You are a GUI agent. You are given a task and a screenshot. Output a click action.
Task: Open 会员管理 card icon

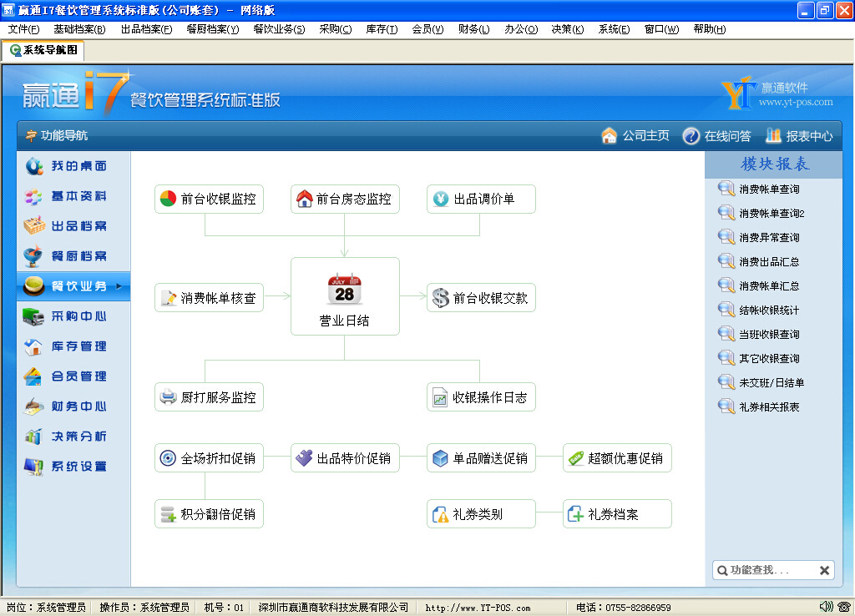pyautogui.click(x=33, y=376)
